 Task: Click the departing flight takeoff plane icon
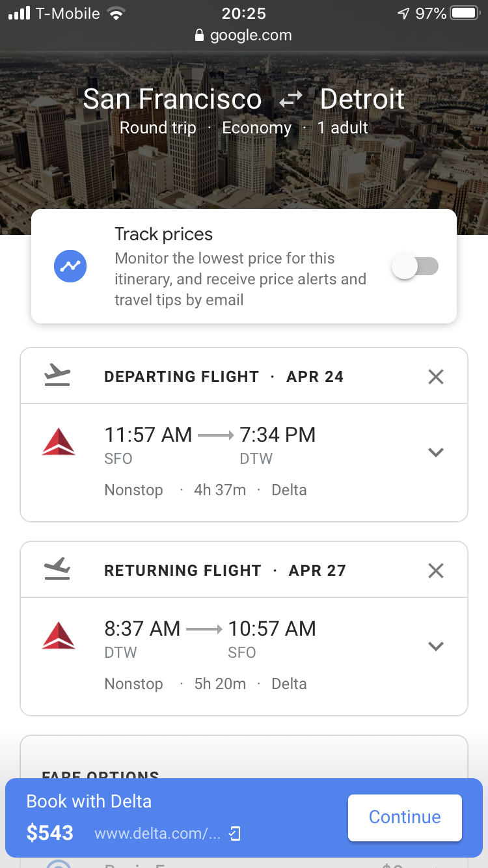[57, 375]
